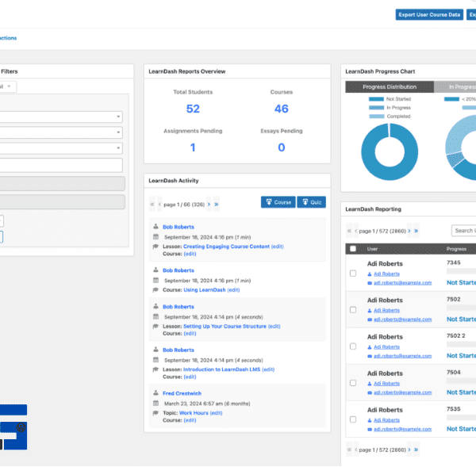Check the select-all checkbox in User header
Screen dimensions: 476x467
tap(352, 248)
